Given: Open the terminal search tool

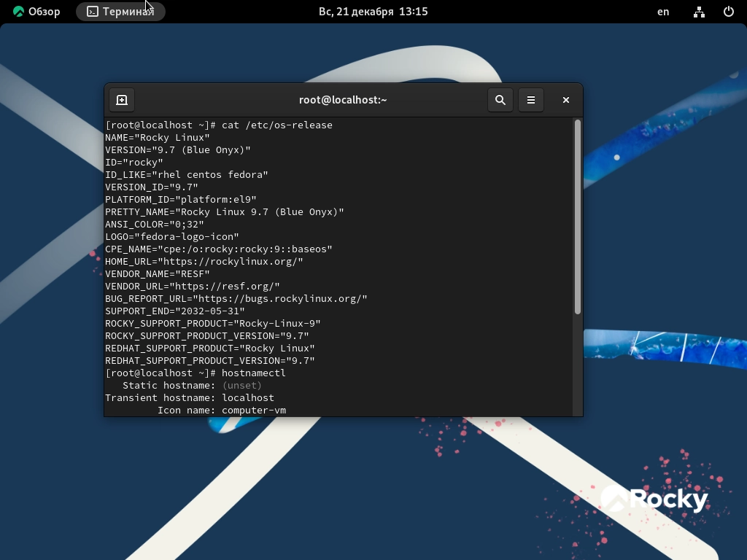Looking at the screenshot, I should (500, 100).
